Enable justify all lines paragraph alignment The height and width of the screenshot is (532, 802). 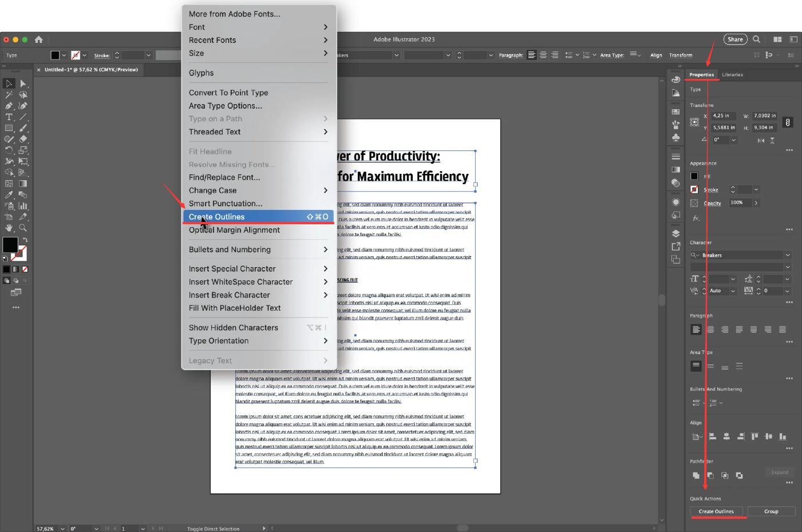pos(783,329)
